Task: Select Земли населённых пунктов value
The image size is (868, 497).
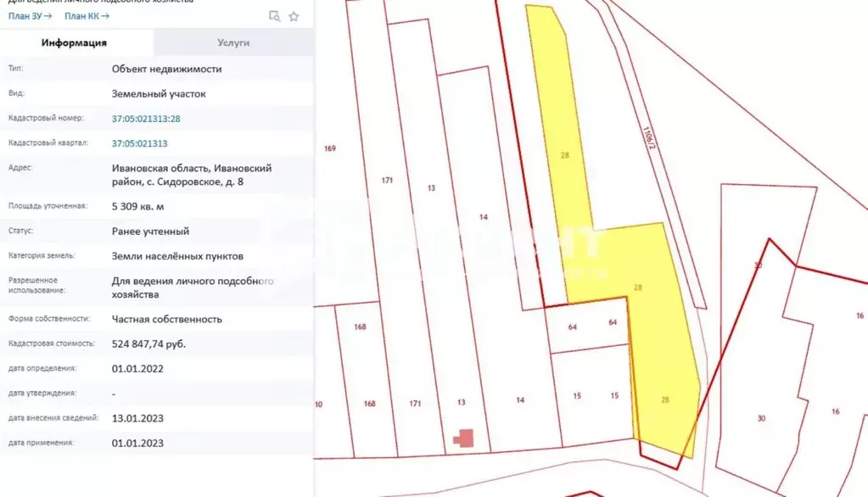Action: (x=177, y=256)
